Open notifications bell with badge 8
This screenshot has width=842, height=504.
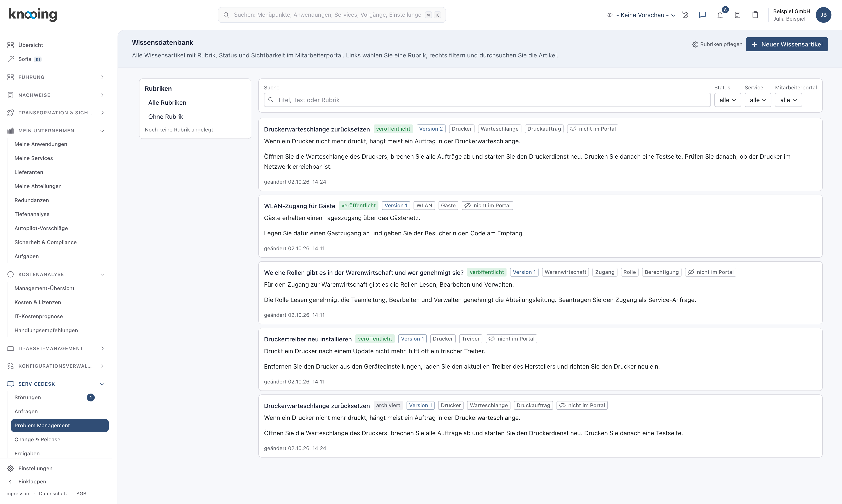tap(720, 15)
